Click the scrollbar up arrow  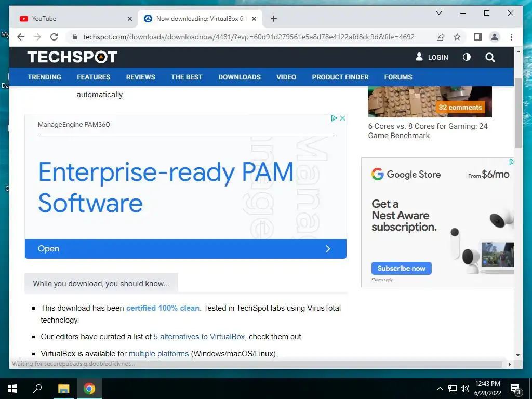[x=518, y=51]
